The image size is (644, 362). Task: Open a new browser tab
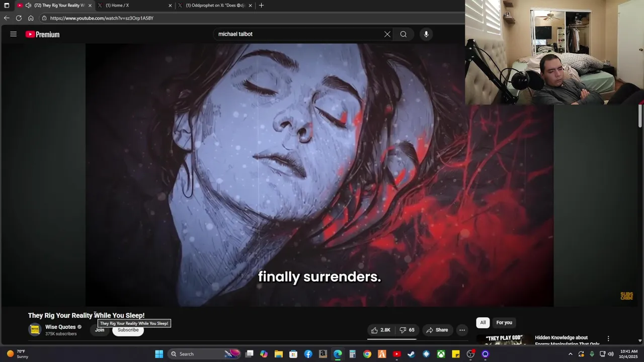point(261,6)
